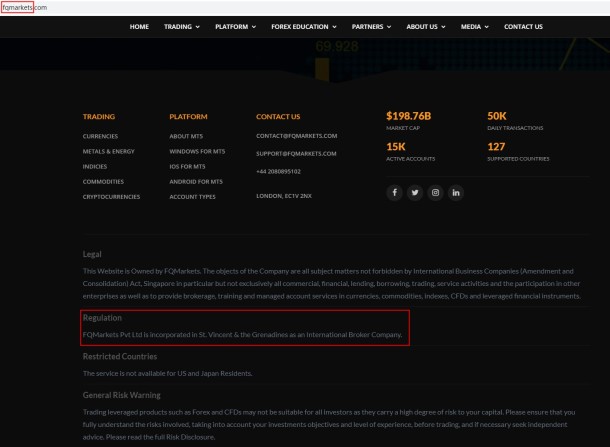Open the CRYPTOCURRENCIES footer link
This screenshot has width=610, height=447.
[111, 197]
